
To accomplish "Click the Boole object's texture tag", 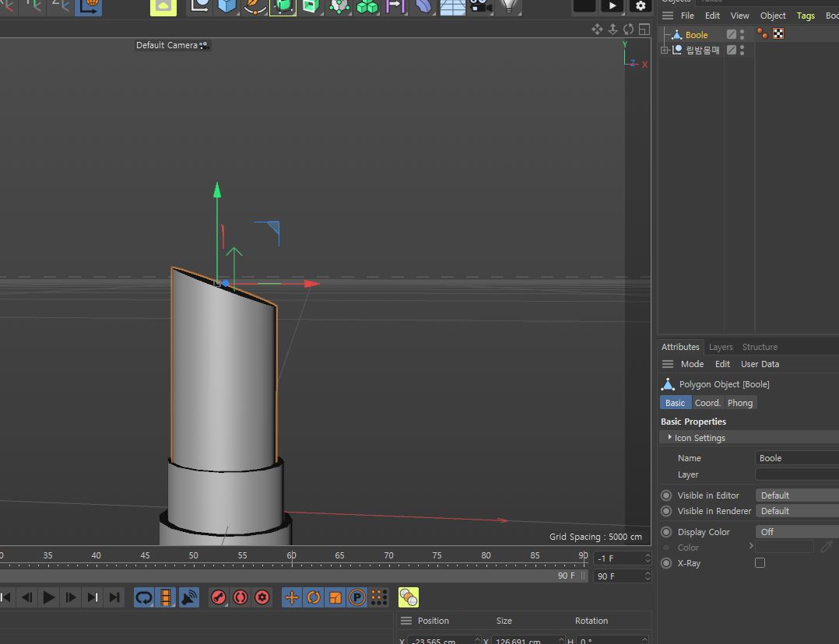I will 778,34.
